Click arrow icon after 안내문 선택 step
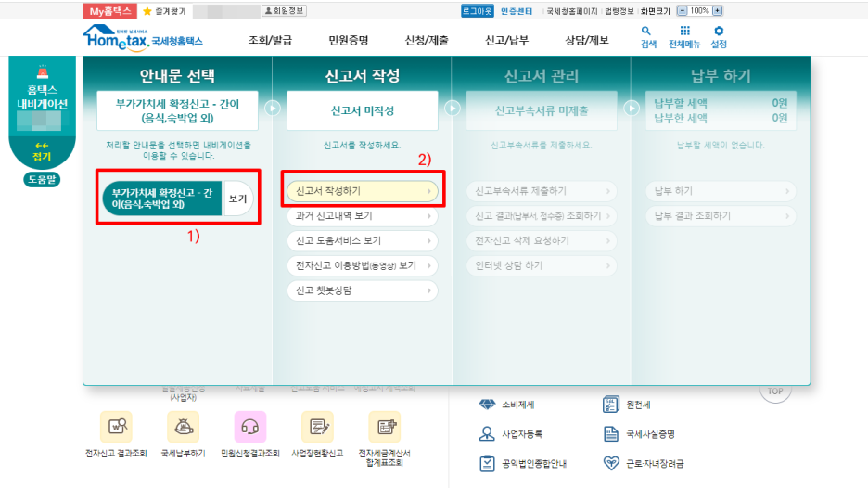The image size is (868, 488). coord(273,108)
